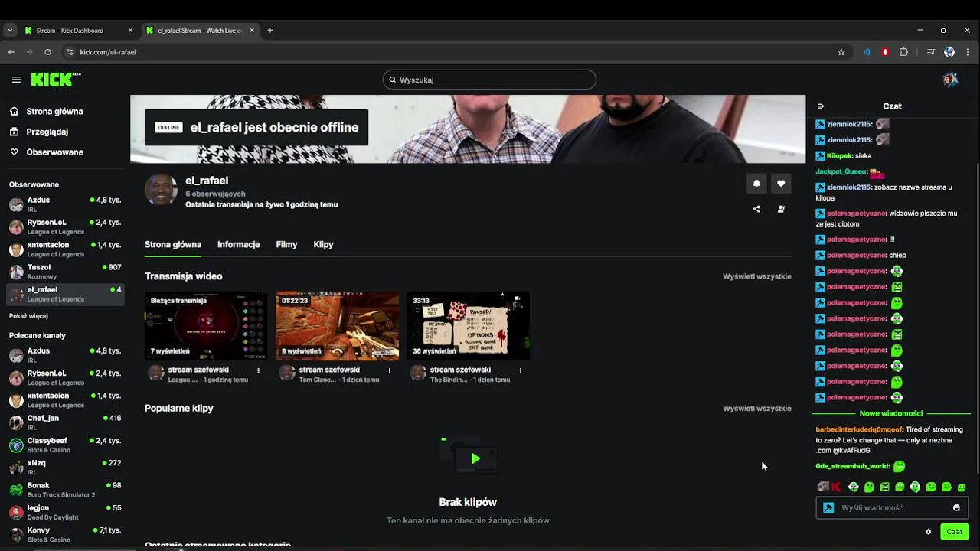Open options menu on the 01:22:23 video

coord(389,370)
